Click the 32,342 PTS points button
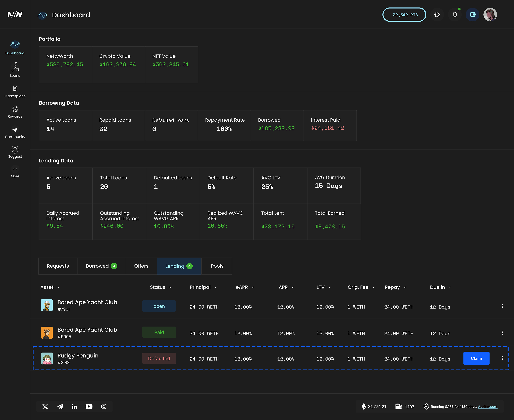Viewport: 514px width, 420px height. (404, 15)
